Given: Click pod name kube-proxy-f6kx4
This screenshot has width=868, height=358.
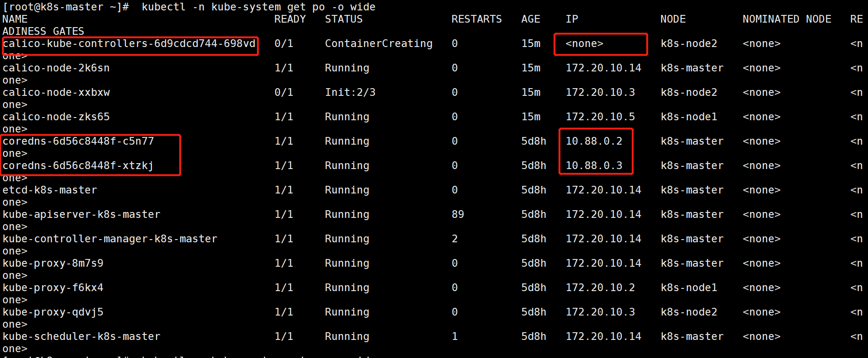Looking at the screenshot, I should pyautogui.click(x=53, y=287).
